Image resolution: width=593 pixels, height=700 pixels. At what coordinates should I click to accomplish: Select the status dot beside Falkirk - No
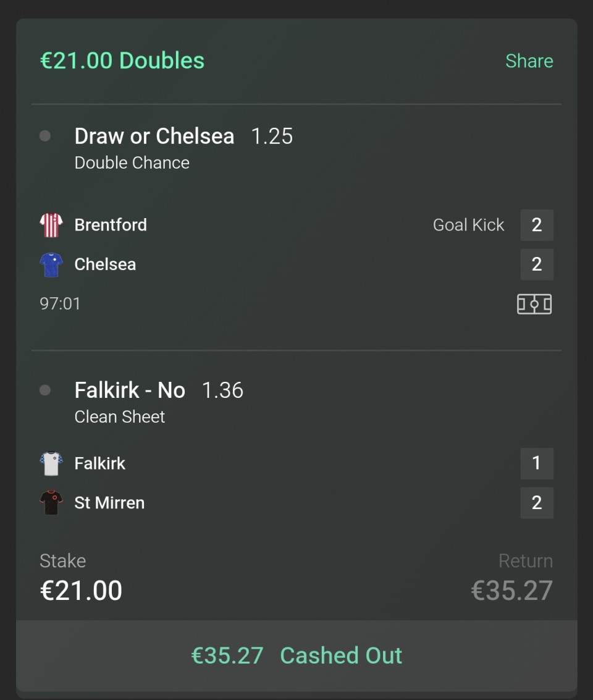(x=45, y=390)
